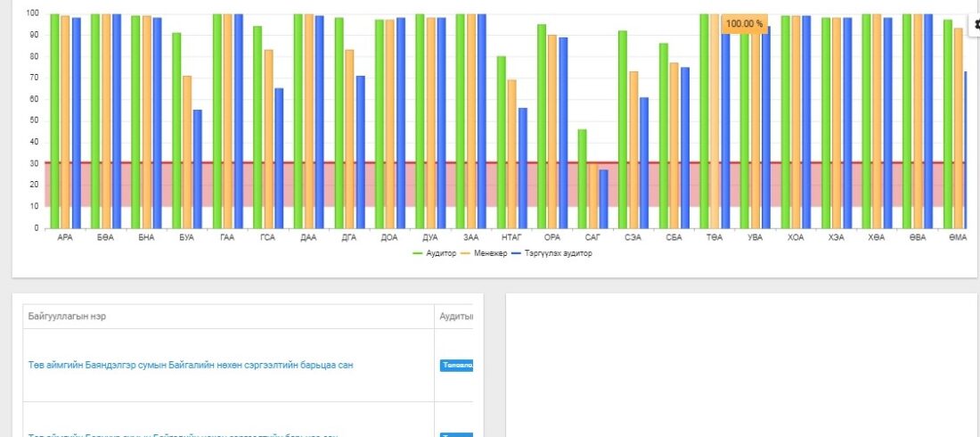Select the blue bar for СЭА
The image size is (980, 437).
point(644,163)
